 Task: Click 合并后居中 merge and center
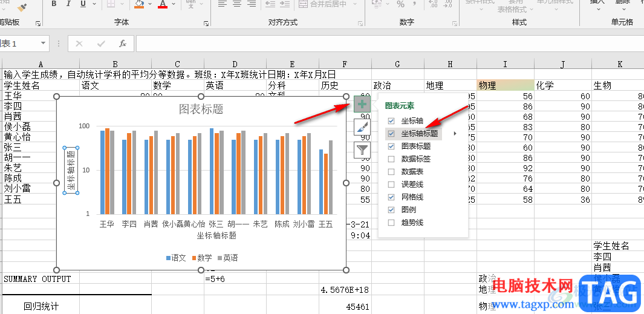coord(323,4)
